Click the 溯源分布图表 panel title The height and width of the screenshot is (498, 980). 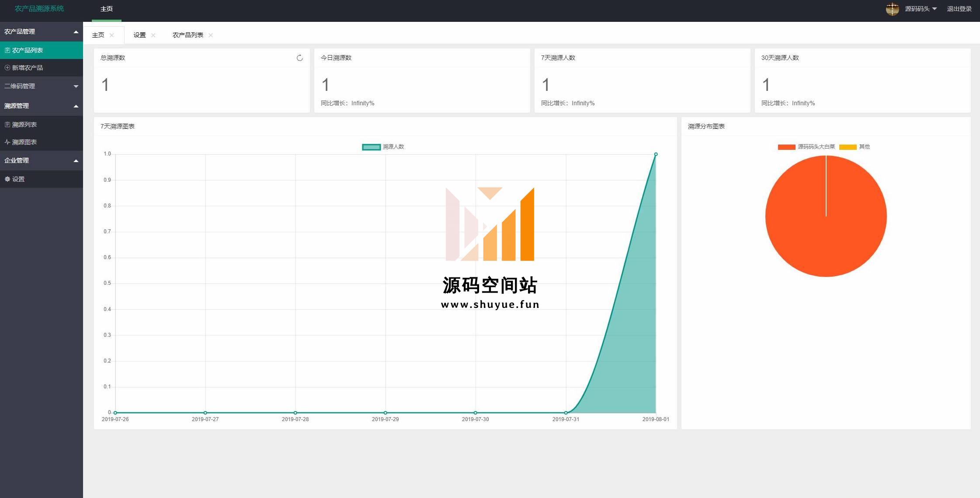pyautogui.click(x=706, y=126)
